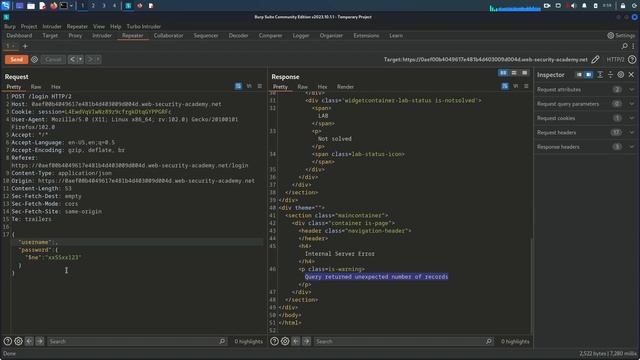Click Inspector collapse-all sections icon
640x360 pixels.
coord(610,75)
